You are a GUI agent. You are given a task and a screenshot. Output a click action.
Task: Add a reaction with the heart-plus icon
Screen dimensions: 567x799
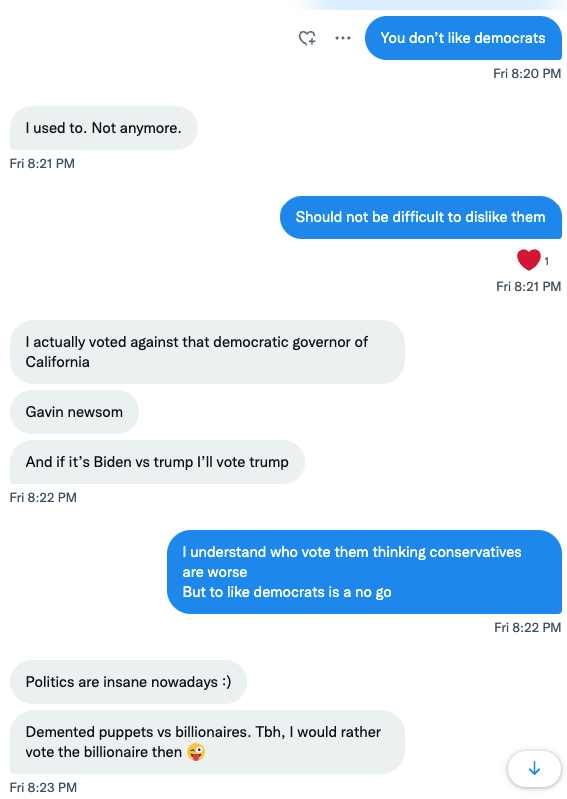coord(307,38)
